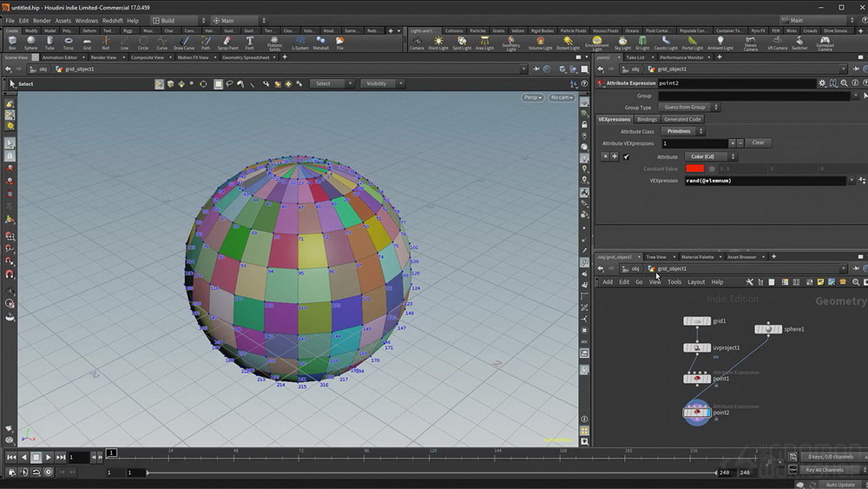Toggle the Auto Update option
The width and height of the screenshot is (868, 489).
click(839, 485)
